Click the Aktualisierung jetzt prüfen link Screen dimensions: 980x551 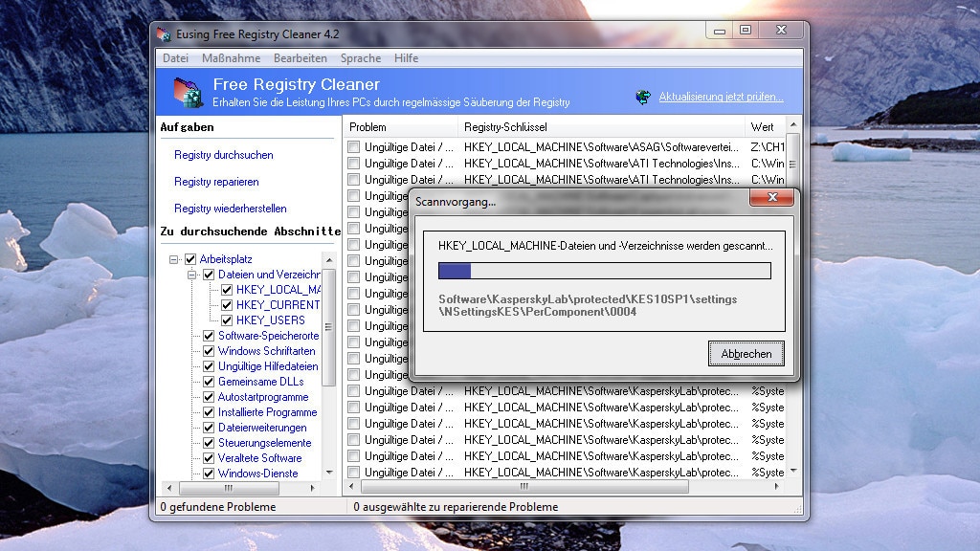(x=721, y=97)
